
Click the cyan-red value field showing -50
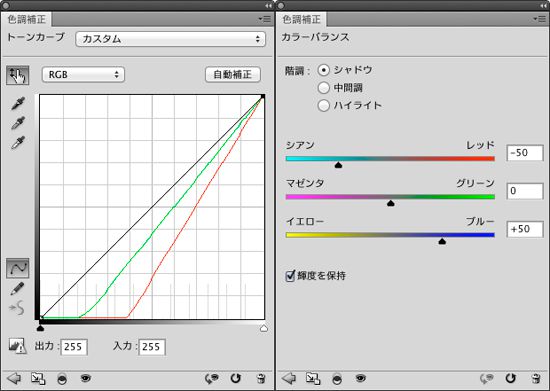(x=525, y=153)
